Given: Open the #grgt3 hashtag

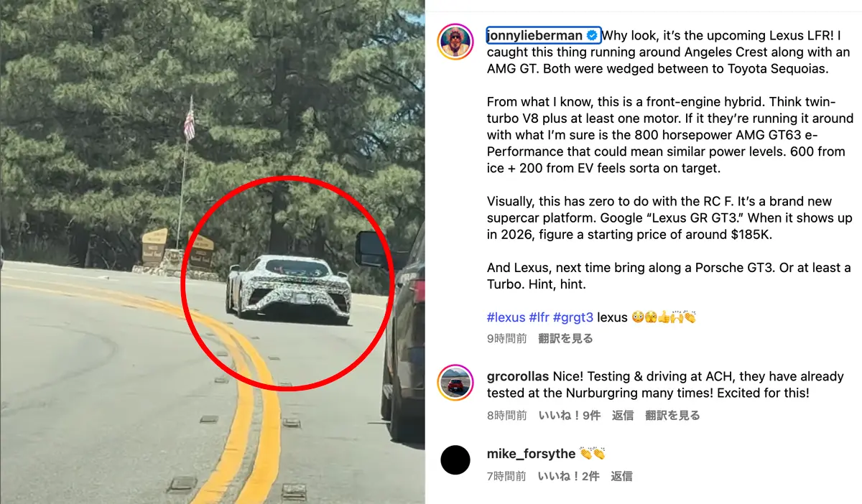Looking at the screenshot, I should coord(573,317).
